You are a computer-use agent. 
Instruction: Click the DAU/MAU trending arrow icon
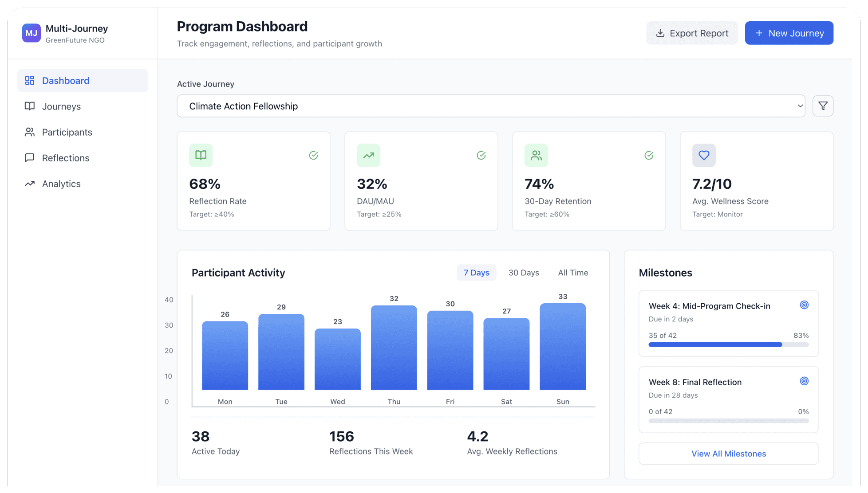368,155
